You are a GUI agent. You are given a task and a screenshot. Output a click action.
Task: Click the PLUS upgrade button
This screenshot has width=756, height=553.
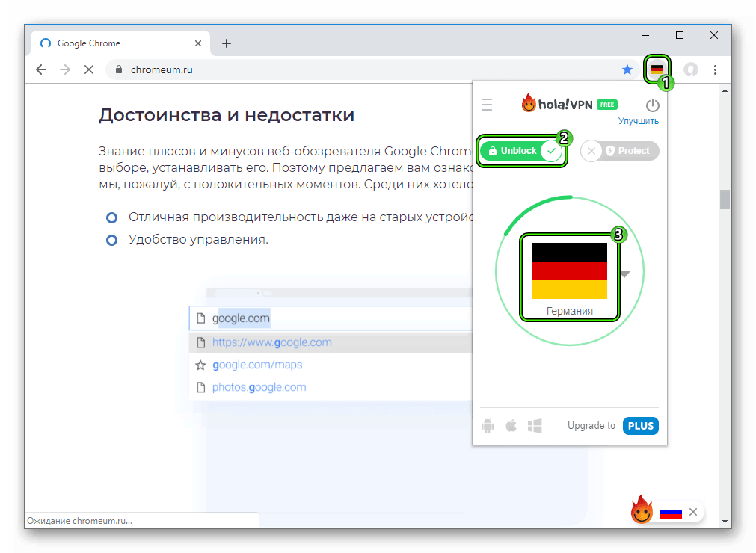pos(640,426)
